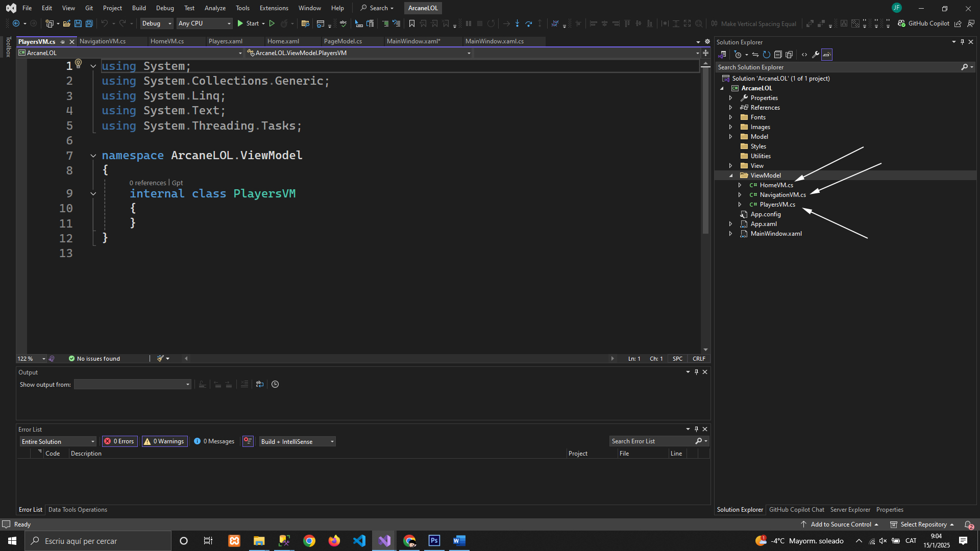Click the Open File folder icon
The image size is (980, 551).
67,23
